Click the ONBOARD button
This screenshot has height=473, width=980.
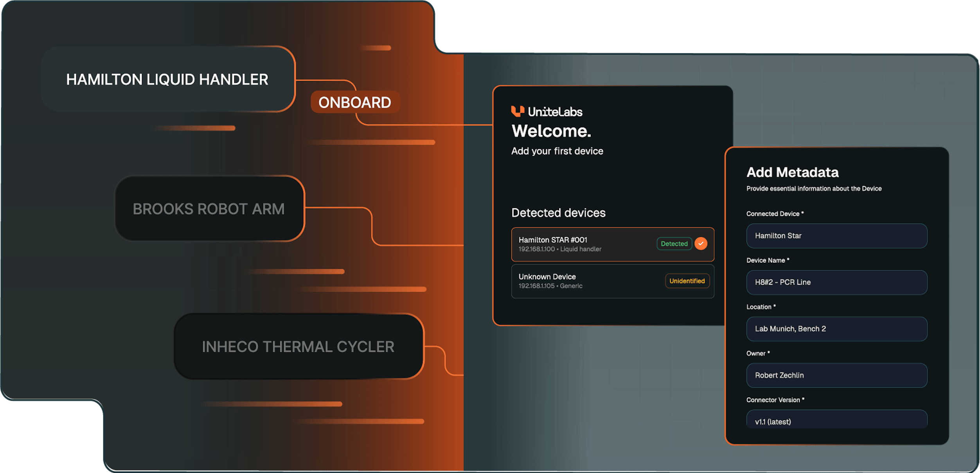pyautogui.click(x=354, y=102)
